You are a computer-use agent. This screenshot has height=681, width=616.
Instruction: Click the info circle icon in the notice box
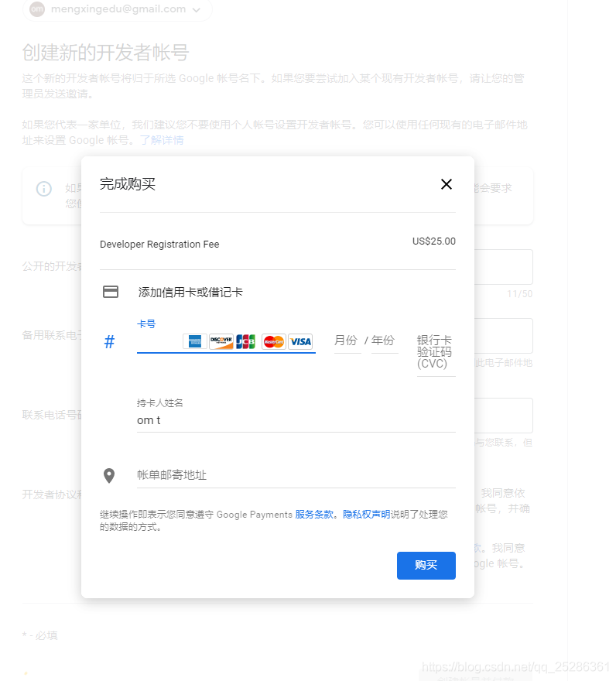pyautogui.click(x=44, y=189)
